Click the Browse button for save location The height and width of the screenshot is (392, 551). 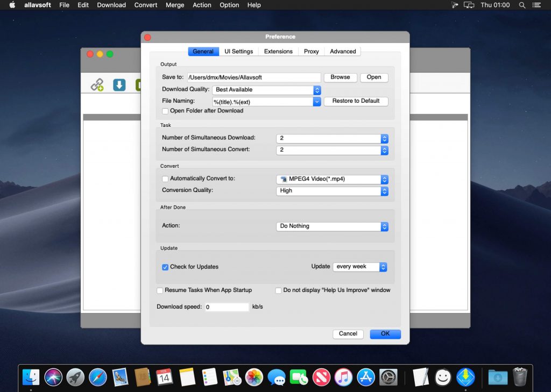pyautogui.click(x=340, y=77)
